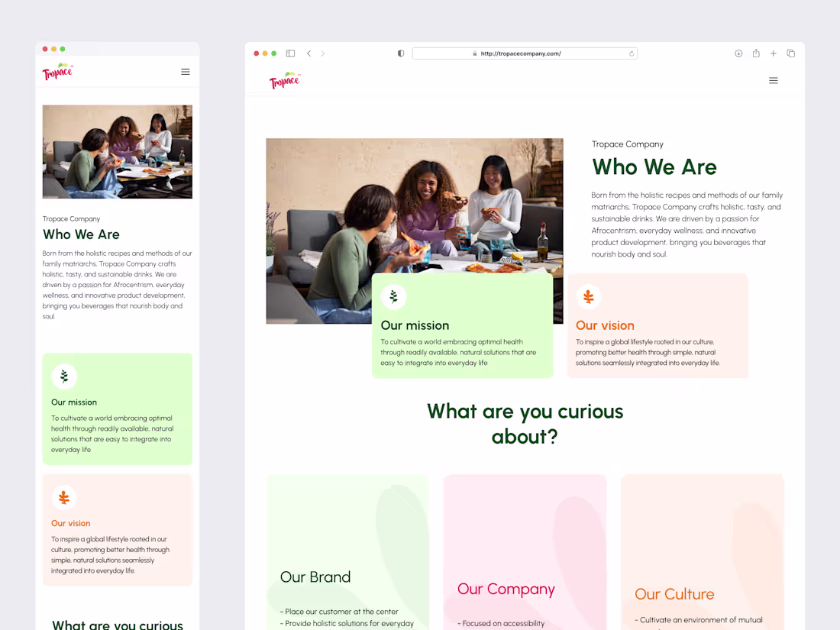Viewport: 840px width, 630px height.
Task: Click the tropacecompany.com address field
Action: click(x=525, y=53)
